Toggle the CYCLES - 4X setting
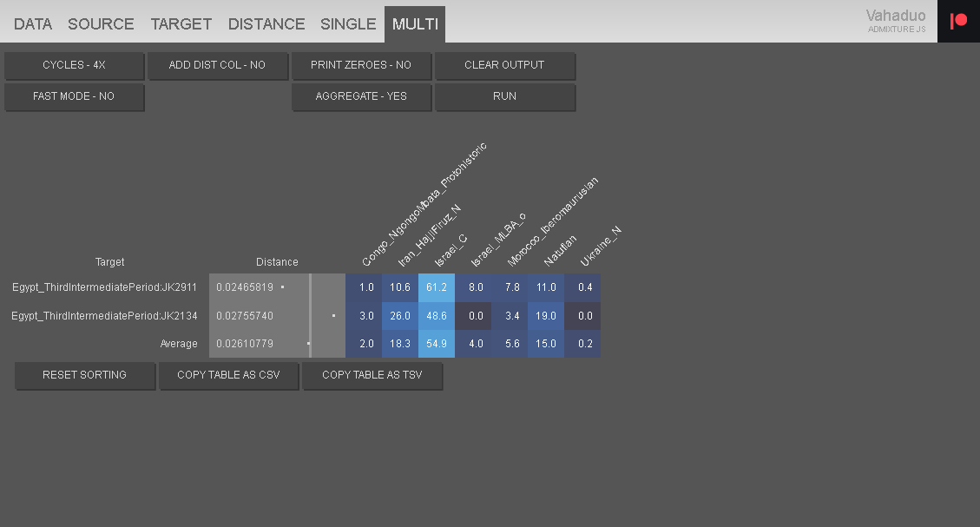 point(75,65)
